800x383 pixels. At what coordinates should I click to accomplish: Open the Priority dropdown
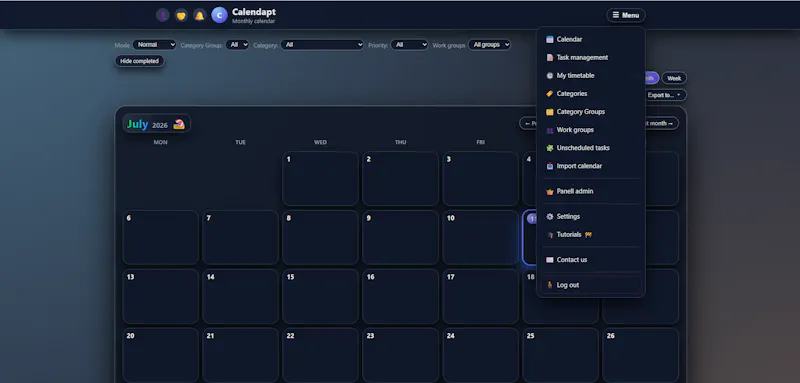409,45
